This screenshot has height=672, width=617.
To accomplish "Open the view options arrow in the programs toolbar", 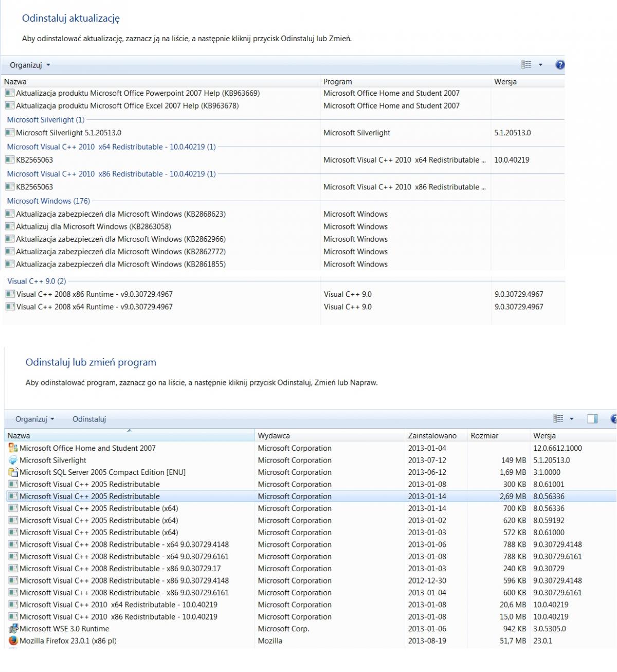I will coord(571,419).
